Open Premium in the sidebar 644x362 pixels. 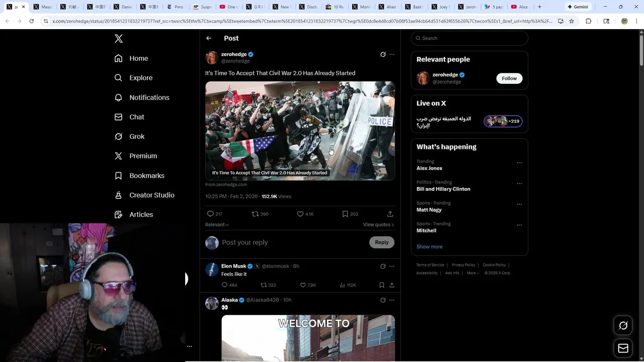click(x=135, y=156)
